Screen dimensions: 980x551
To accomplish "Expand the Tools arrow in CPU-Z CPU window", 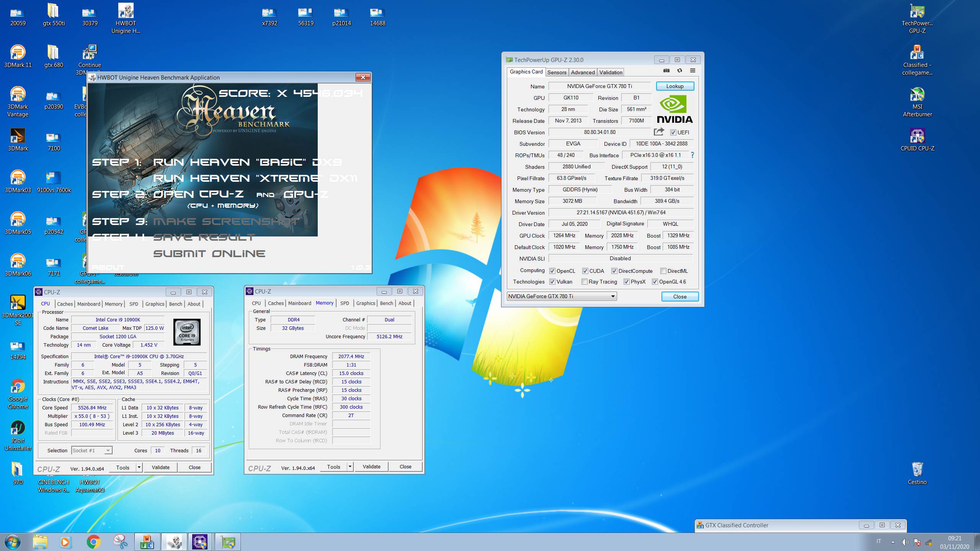I will pos(139,467).
